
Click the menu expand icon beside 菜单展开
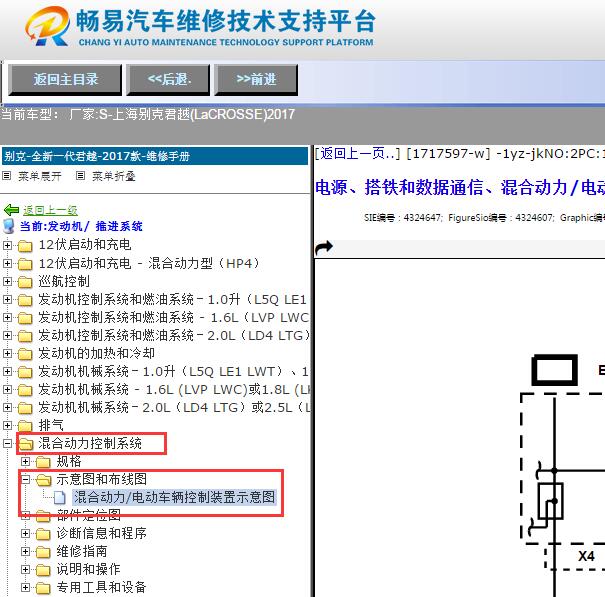(6, 176)
